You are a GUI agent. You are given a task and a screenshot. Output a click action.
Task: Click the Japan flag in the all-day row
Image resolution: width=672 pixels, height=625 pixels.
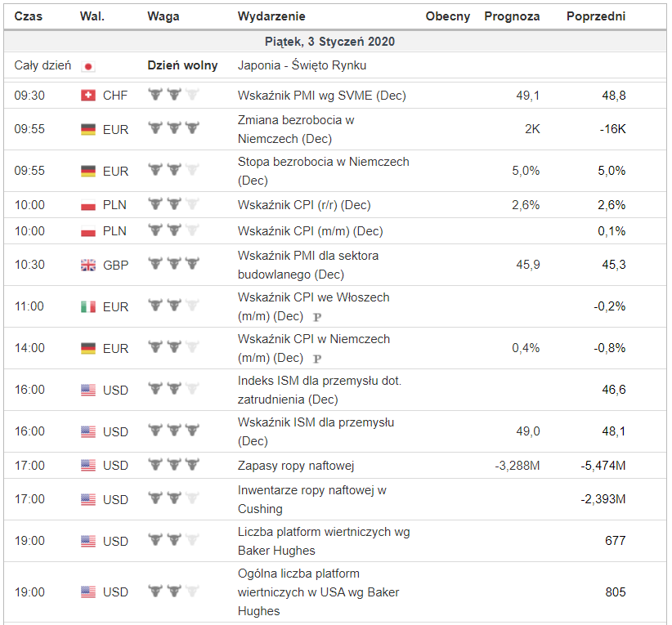pyautogui.click(x=88, y=66)
